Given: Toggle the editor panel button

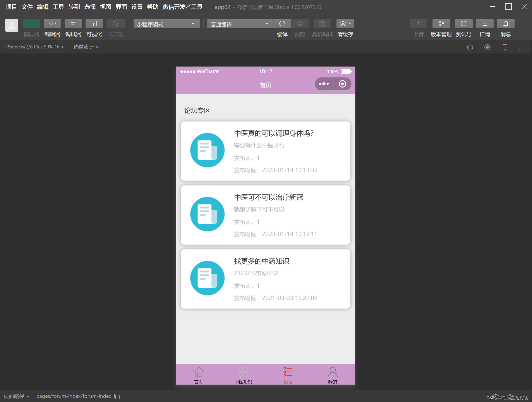Looking at the screenshot, I should (x=52, y=24).
